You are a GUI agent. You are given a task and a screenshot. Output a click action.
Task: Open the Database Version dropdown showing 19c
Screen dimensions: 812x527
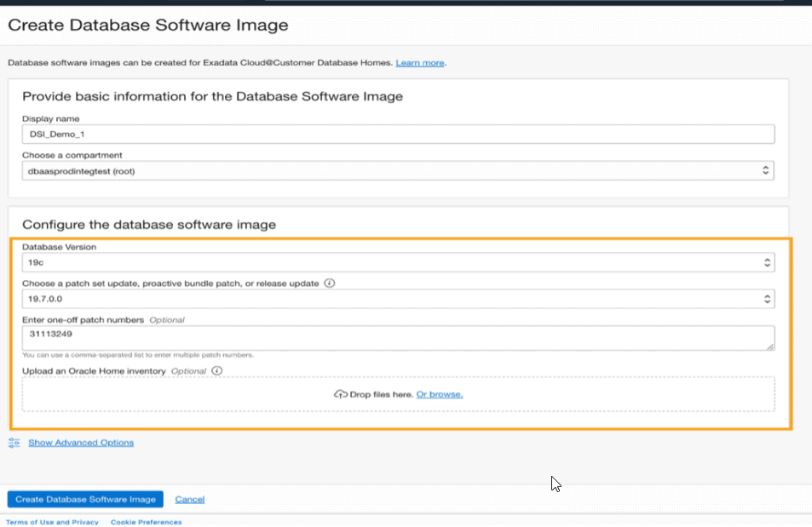[398, 262]
